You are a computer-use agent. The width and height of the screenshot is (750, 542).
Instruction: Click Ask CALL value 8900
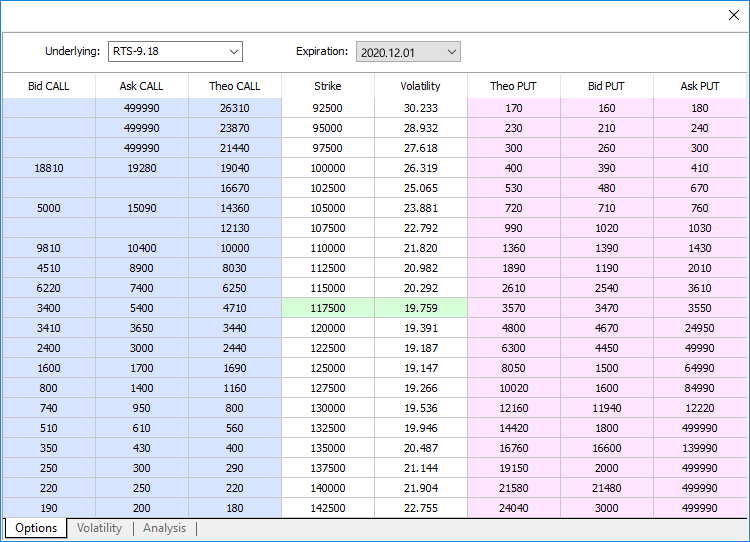pos(142,268)
